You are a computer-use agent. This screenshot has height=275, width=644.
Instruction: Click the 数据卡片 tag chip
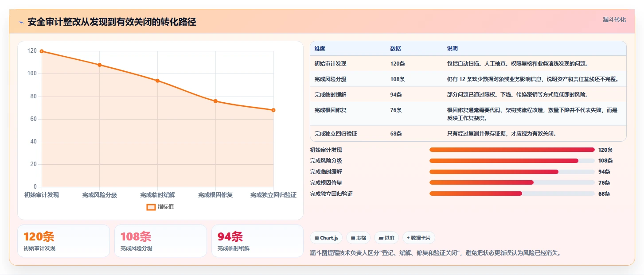click(x=419, y=238)
